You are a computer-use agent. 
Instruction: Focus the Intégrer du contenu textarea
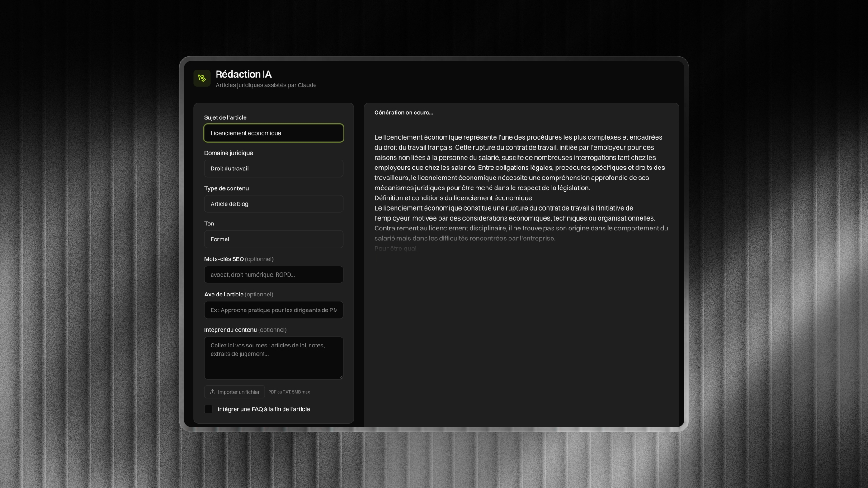pos(274,358)
